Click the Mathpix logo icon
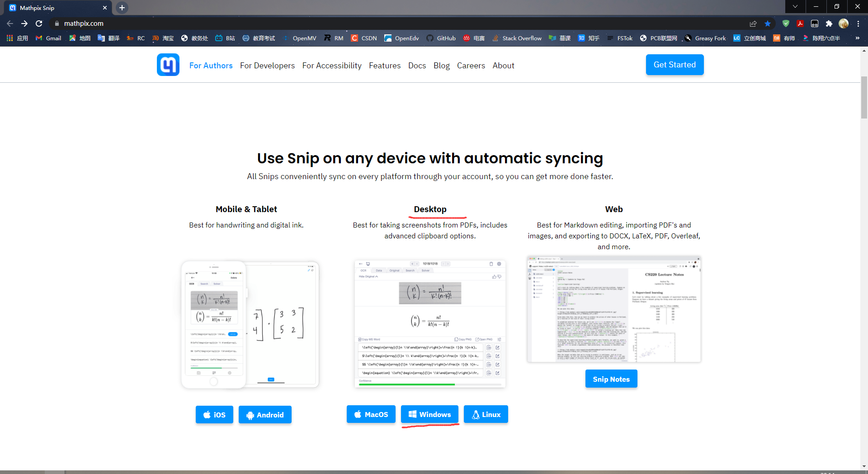This screenshot has height=474, width=868. point(168,65)
